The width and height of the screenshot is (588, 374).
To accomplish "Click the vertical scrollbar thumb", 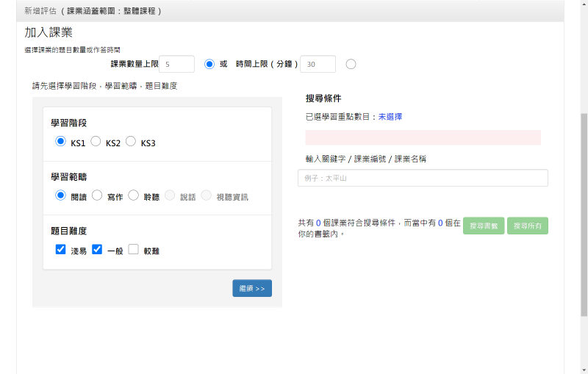I will pyautogui.click(x=584, y=213).
